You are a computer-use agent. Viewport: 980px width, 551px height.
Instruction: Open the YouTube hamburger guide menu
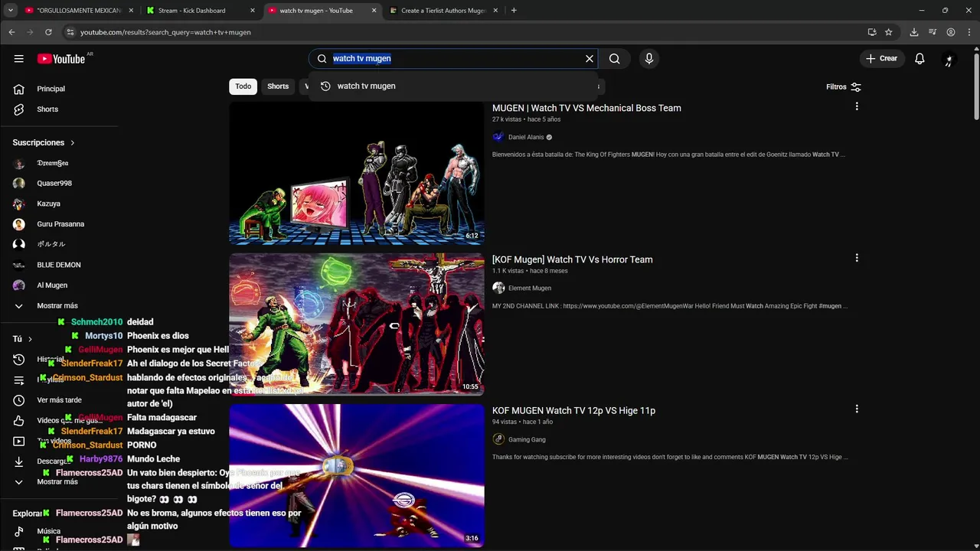click(18, 58)
